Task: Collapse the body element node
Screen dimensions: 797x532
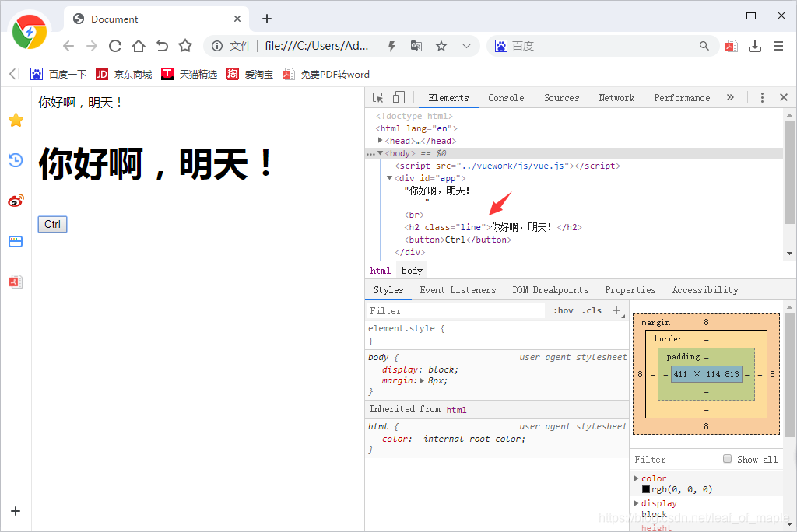Action: (x=380, y=153)
